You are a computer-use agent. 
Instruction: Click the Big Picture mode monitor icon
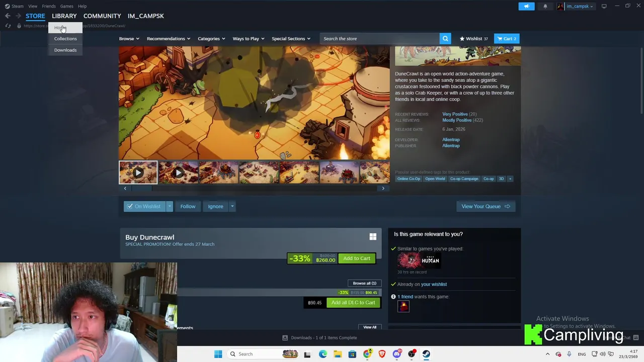(x=604, y=6)
